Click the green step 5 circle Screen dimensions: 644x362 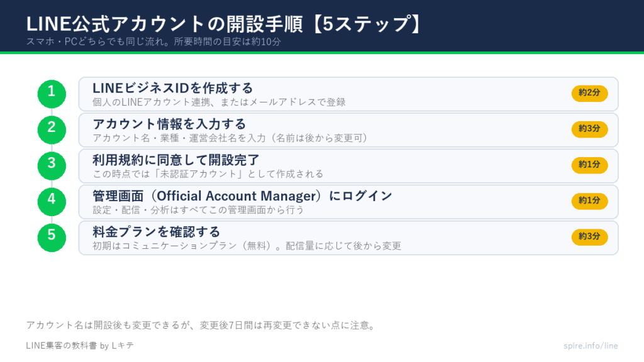[x=52, y=238]
